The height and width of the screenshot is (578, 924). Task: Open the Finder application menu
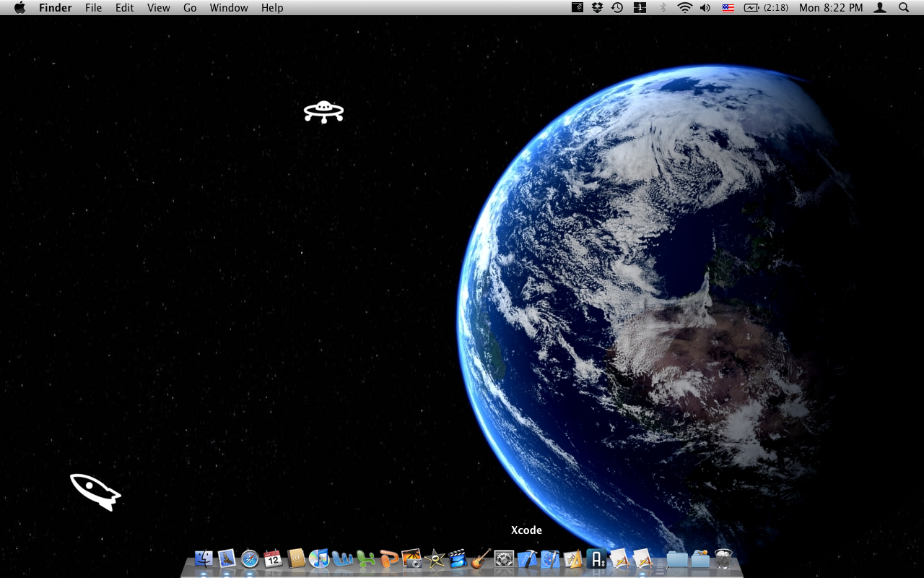[56, 8]
